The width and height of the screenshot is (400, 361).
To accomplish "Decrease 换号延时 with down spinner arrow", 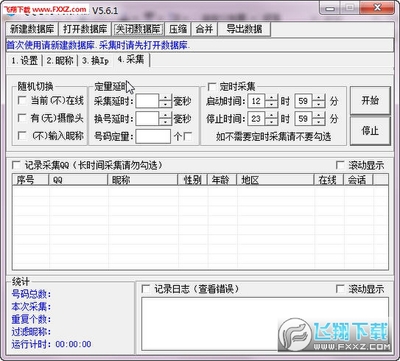I will click(x=165, y=122).
